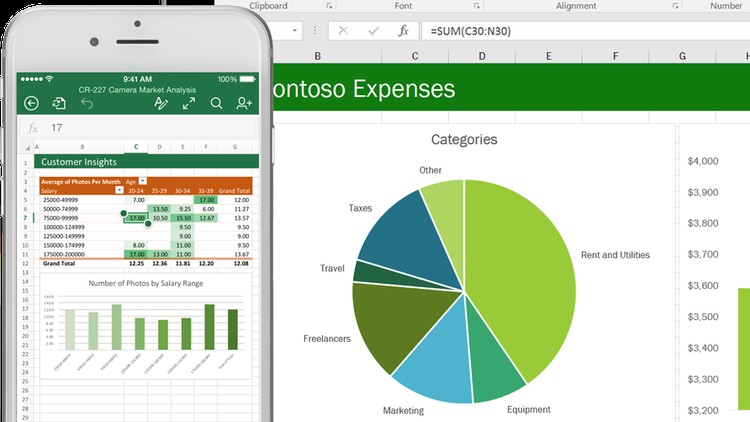The image size is (750, 422).
Task: Tap Grand Total row label on phone
Action: pyautogui.click(x=59, y=263)
